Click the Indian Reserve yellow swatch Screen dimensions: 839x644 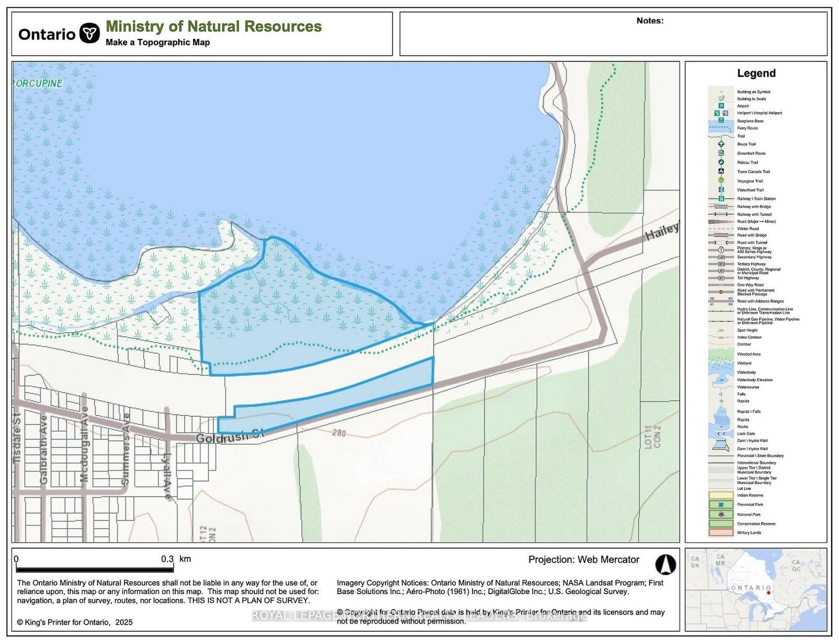721,495
